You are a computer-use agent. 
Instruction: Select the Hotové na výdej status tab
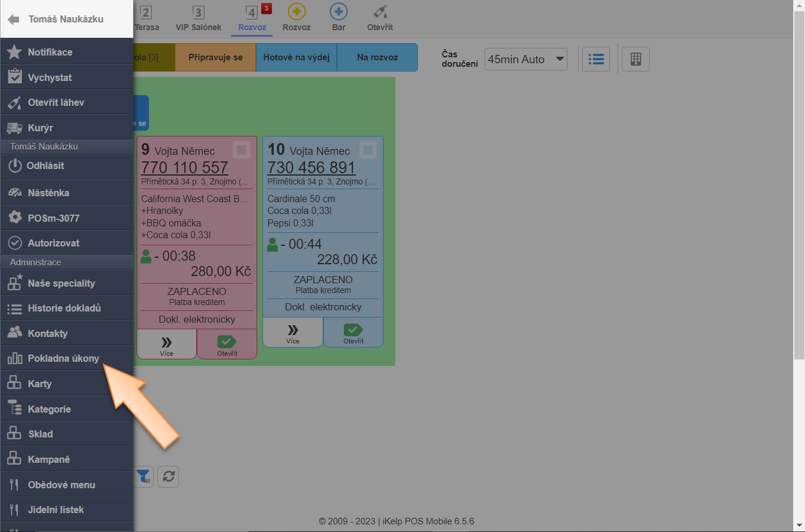click(296, 57)
